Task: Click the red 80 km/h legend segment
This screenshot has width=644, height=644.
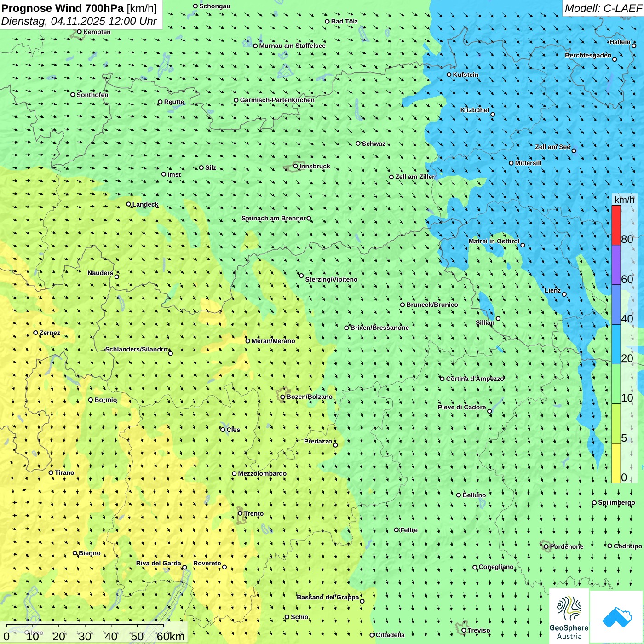Action: click(616, 225)
